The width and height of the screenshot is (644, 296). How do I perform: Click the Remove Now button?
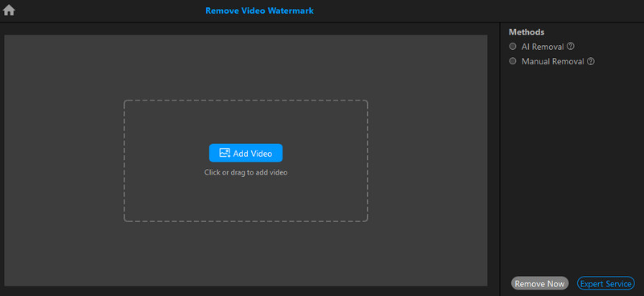539,283
